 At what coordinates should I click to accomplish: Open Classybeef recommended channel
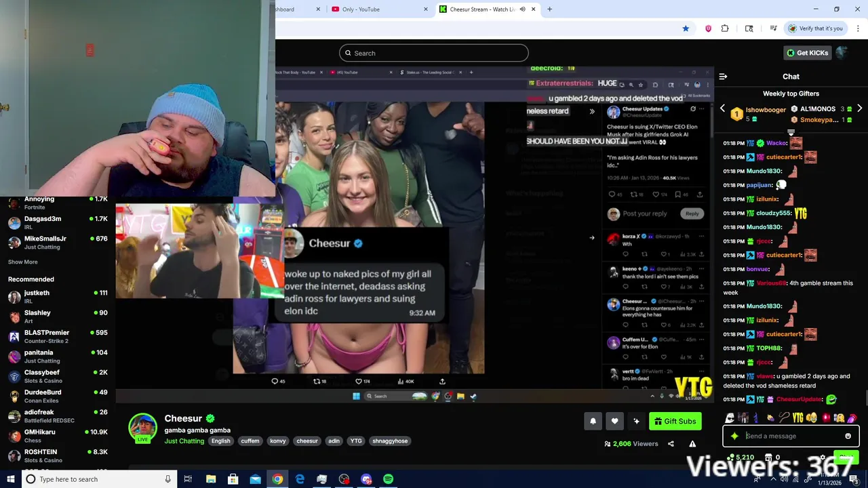[x=58, y=376]
